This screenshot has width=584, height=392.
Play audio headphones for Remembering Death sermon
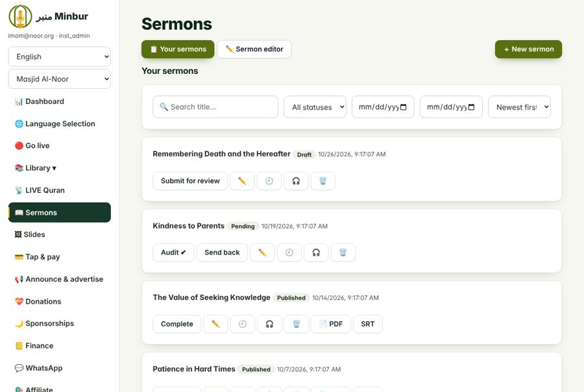pos(296,181)
